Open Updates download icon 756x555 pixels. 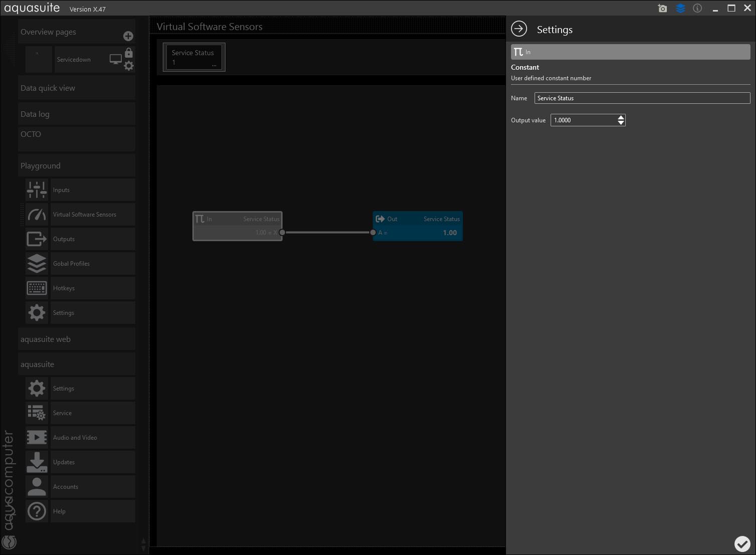[37, 462]
